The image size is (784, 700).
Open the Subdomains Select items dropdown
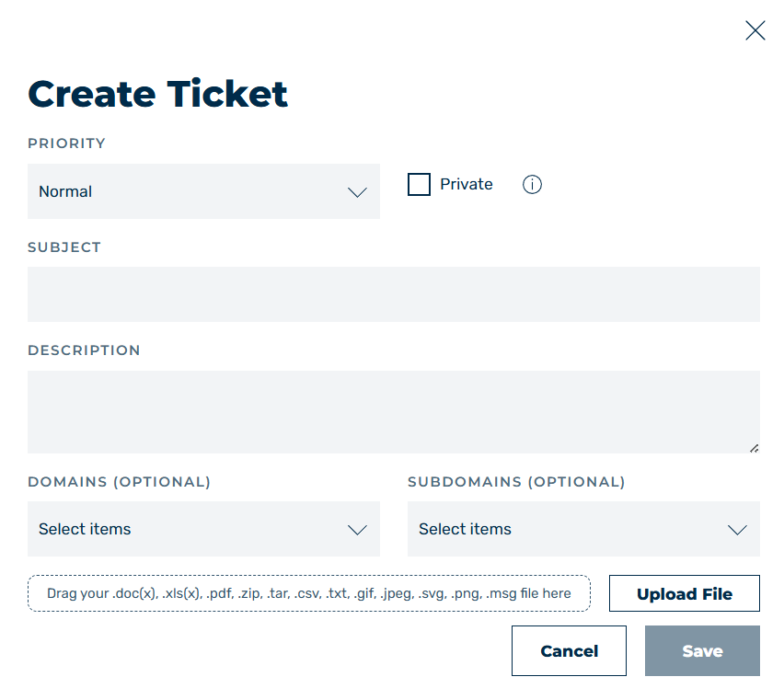583,529
